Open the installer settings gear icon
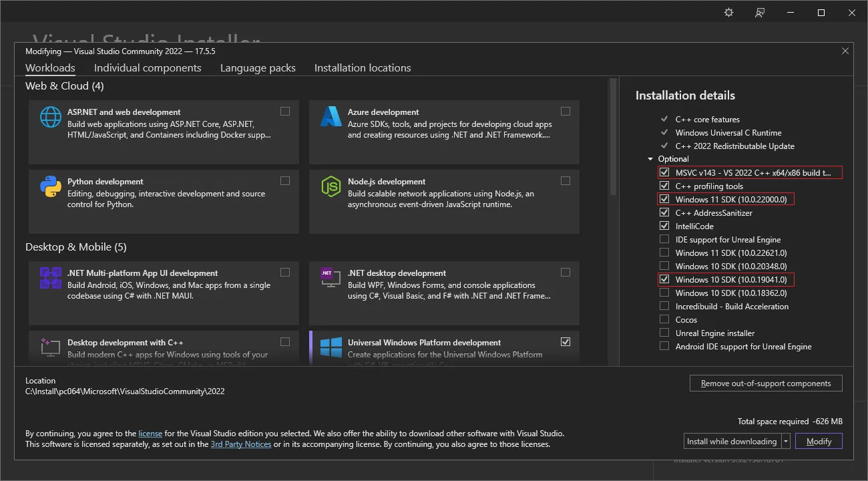868x481 pixels. pyautogui.click(x=728, y=13)
